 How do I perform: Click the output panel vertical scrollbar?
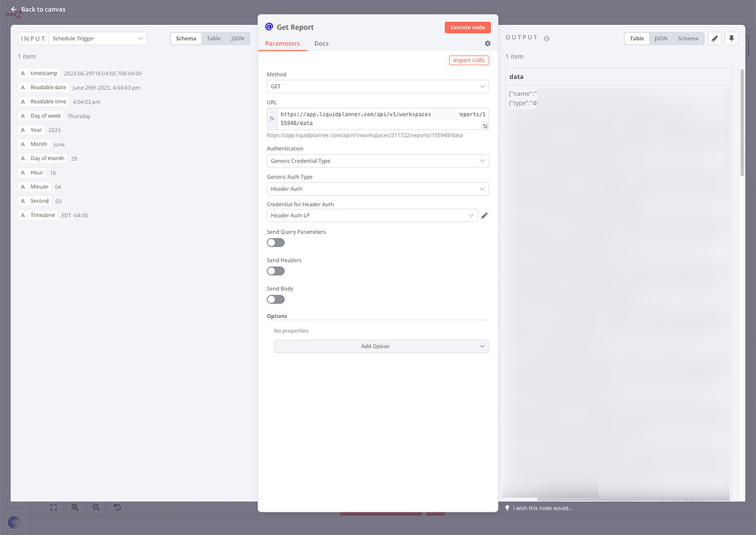tap(742, 123)
